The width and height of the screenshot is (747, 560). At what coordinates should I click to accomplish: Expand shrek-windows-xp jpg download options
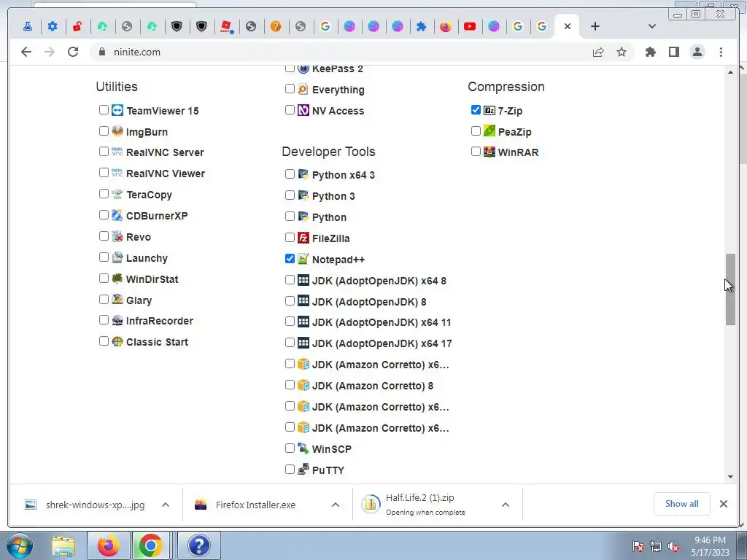pos(166,505)
